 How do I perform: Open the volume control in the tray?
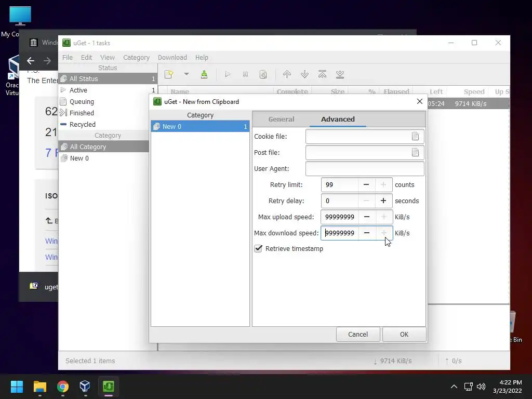pyautogui.click(x=481, y=387)
